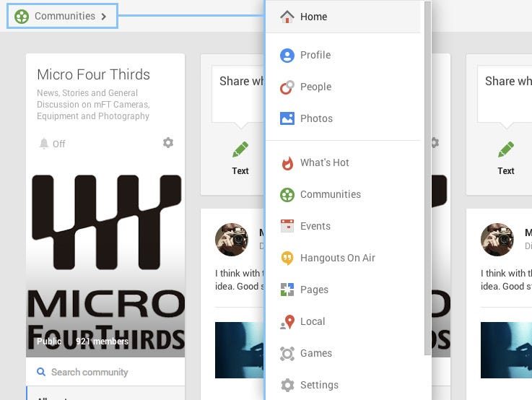Click the menu's vertical scrollbar
532x400 pixels.
[x=427, y=178]
